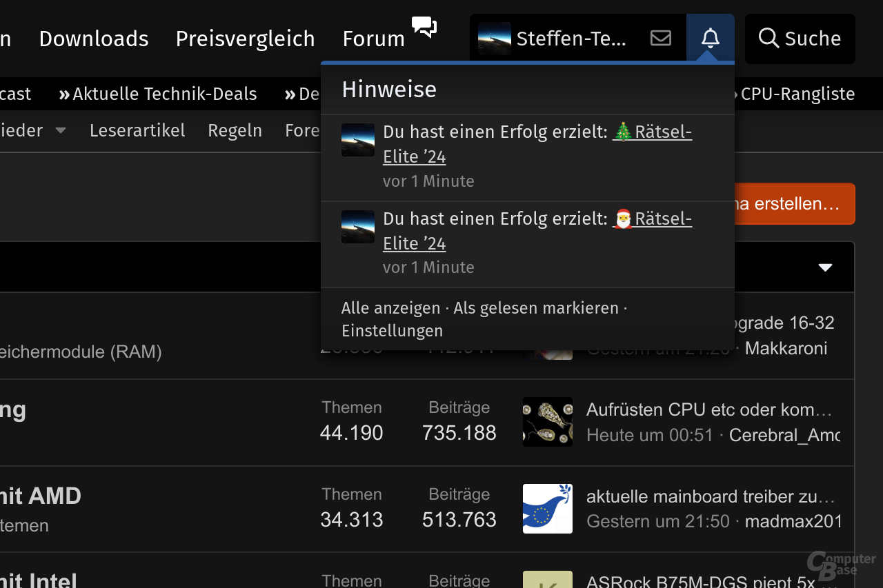Screen dimensions: 883x588
Task: Open messages with the envelope icon
Action: pos(660,38)
